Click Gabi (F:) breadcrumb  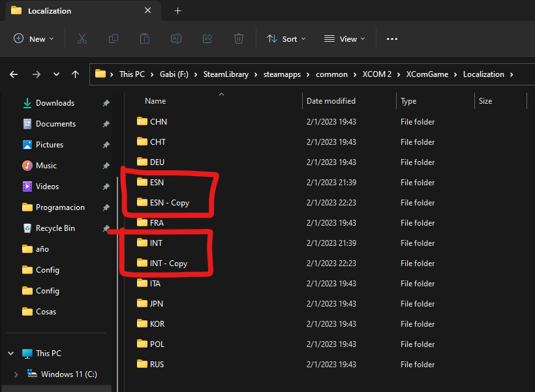[174, 74]
